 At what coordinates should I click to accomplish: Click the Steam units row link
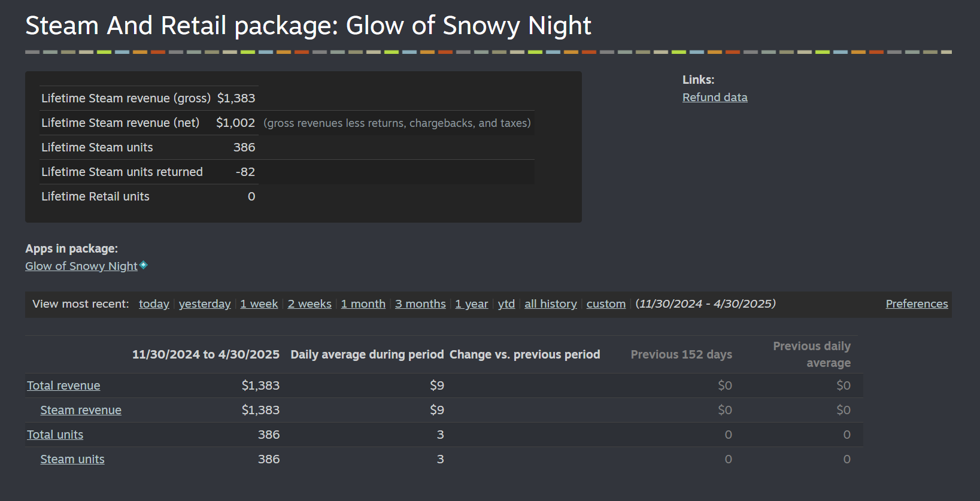click(72, 460)
